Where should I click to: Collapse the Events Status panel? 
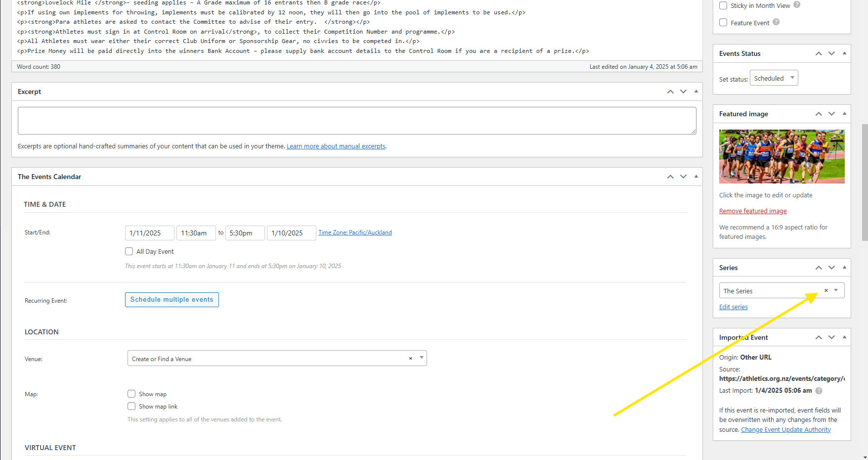pos(844,53)
